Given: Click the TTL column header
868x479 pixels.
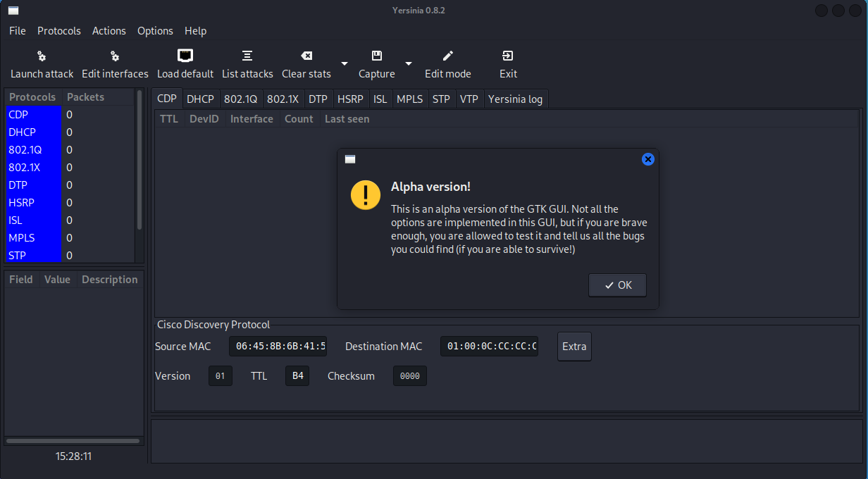Looking at the screenshot, I should click(169, 119).
